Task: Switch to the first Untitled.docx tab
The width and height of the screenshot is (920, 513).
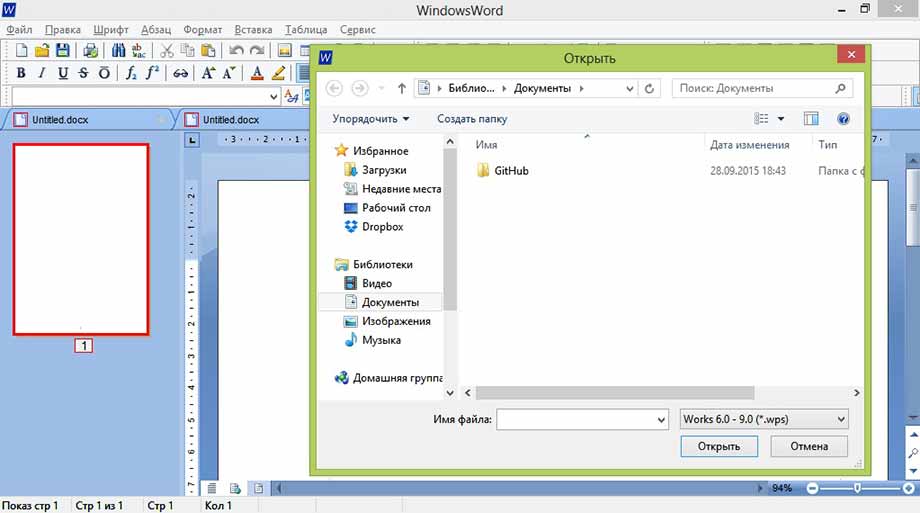Action: (88, 120)
